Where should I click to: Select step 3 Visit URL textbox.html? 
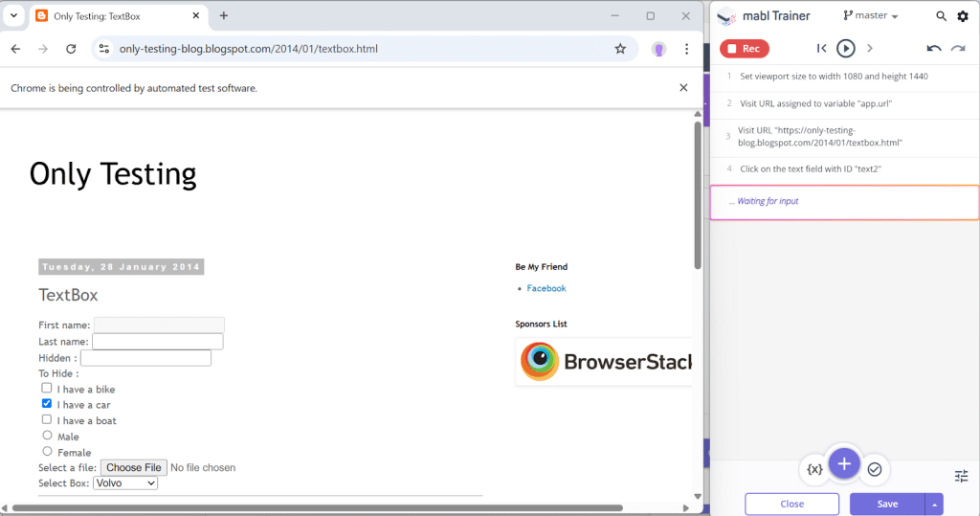(844, 136)
